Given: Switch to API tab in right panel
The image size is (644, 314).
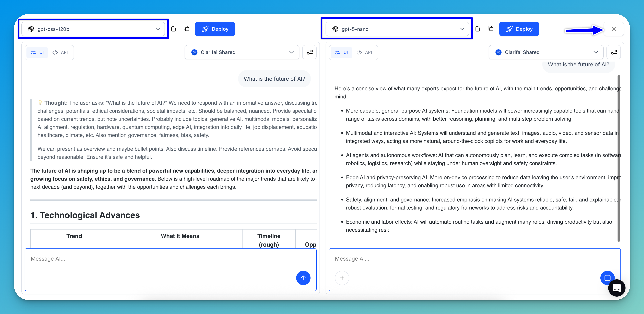Looking at the screenshot, I should pyautogui.click(x=364, y=52).
